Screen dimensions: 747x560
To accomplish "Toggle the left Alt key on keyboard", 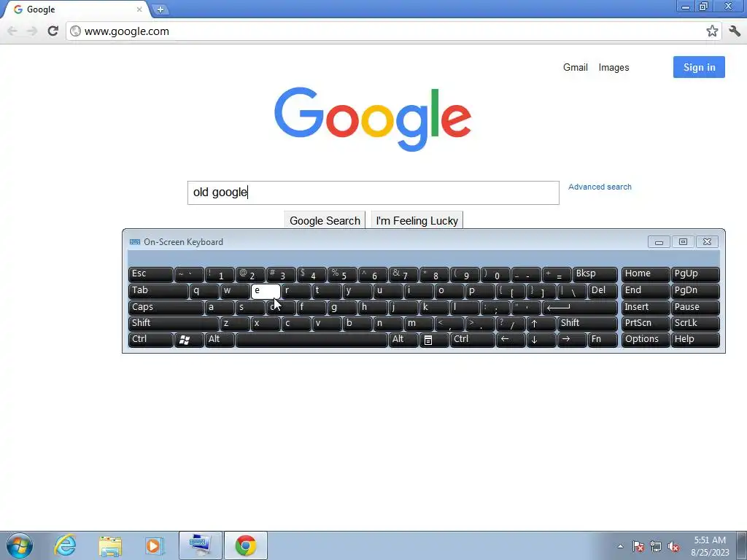I will (x=220, y=340).
